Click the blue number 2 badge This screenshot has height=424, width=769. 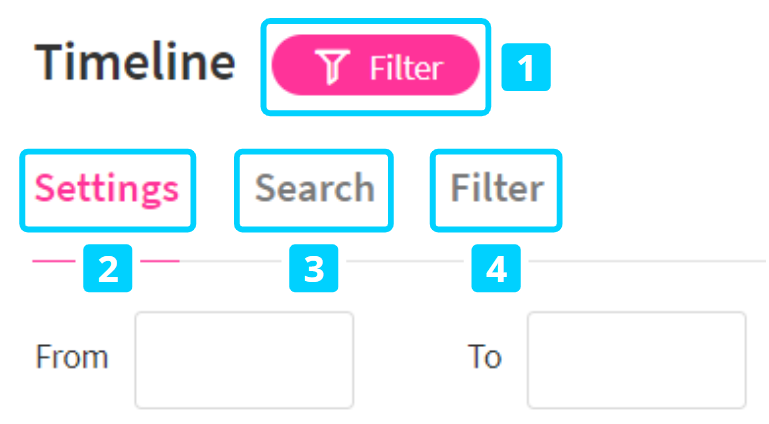108,268
